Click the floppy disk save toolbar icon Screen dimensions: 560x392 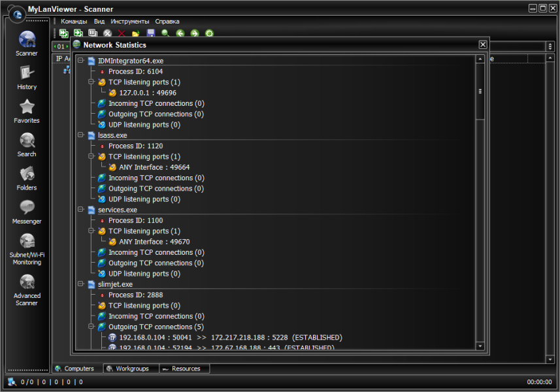pos(151,33)
